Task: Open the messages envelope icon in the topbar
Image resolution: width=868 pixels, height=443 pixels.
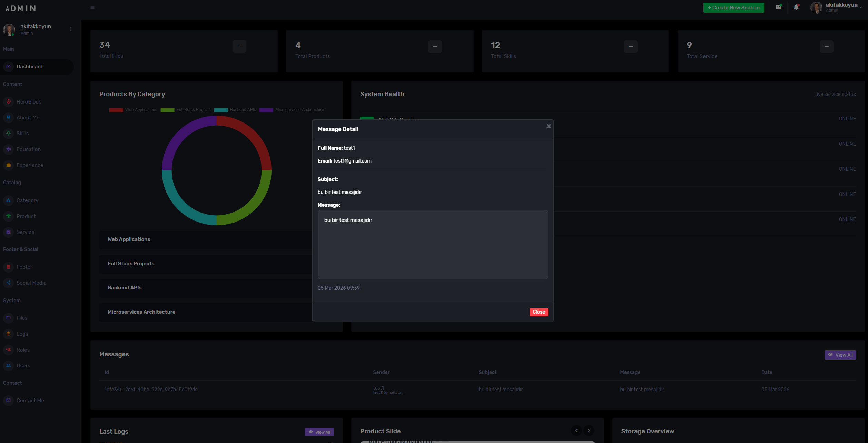Action: [x=779, y=7]
